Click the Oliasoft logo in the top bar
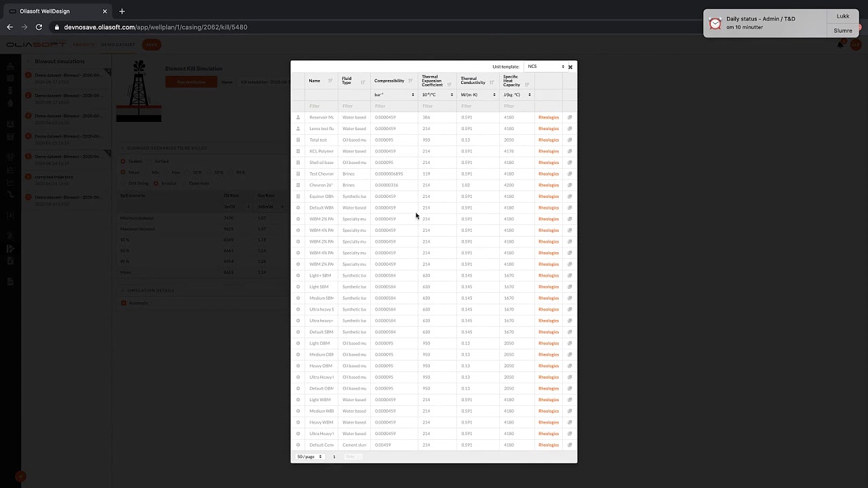This screenshot has height=488, width=868. pos(35,45)
